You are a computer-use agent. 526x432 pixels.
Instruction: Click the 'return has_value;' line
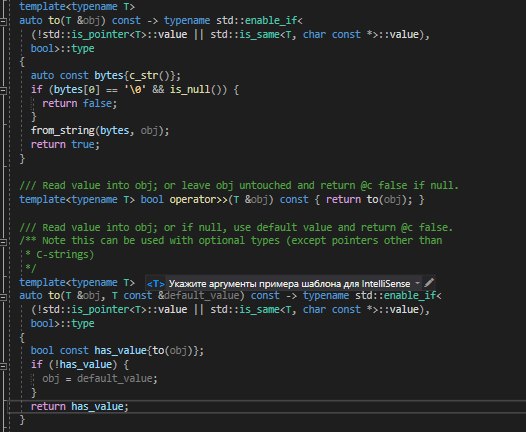tap(80, 407)
